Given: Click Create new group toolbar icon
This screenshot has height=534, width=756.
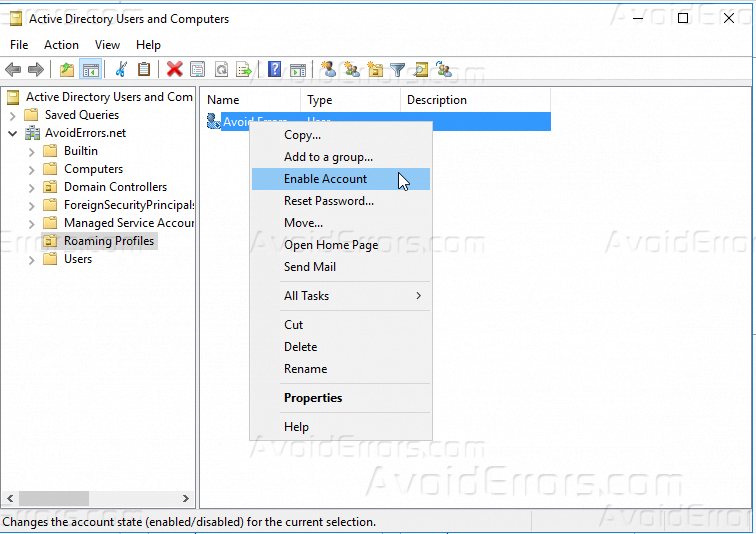Looking at the screenshot, I should (x=352, y=69).
